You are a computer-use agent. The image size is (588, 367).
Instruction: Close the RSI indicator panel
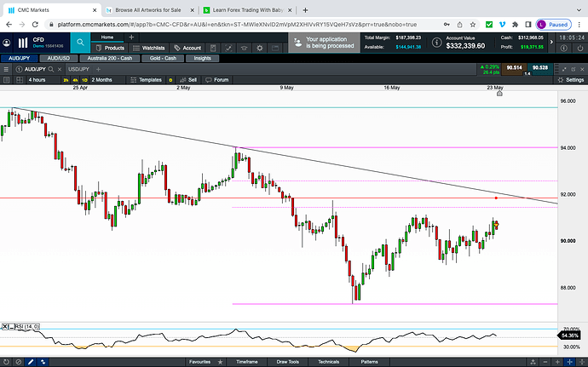click(x=5, y=327)
